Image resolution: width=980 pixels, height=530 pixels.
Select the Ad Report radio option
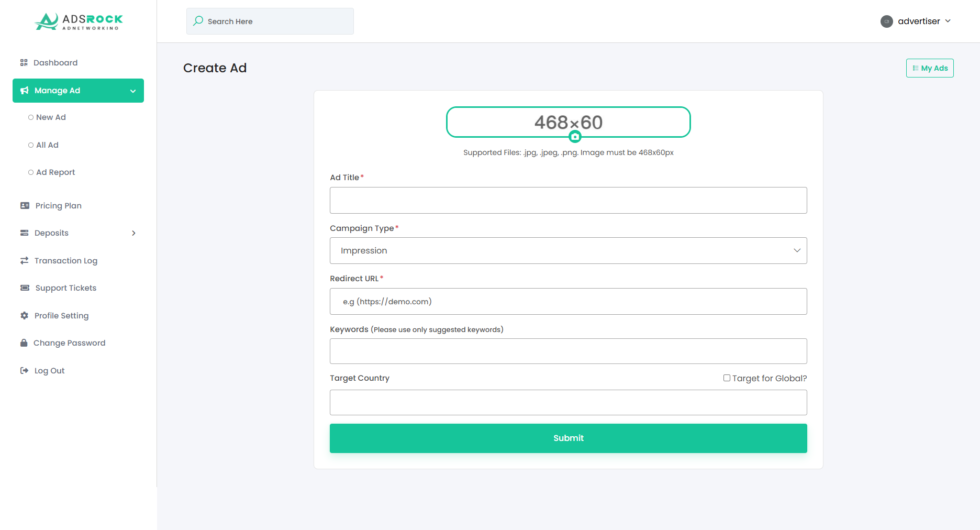31,172
